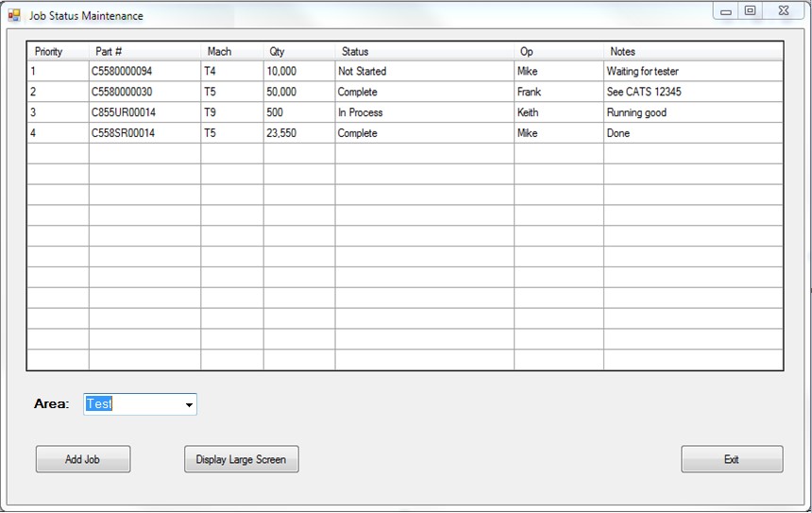
Task: Click machine T9 cell
Action: coord(232,112)
